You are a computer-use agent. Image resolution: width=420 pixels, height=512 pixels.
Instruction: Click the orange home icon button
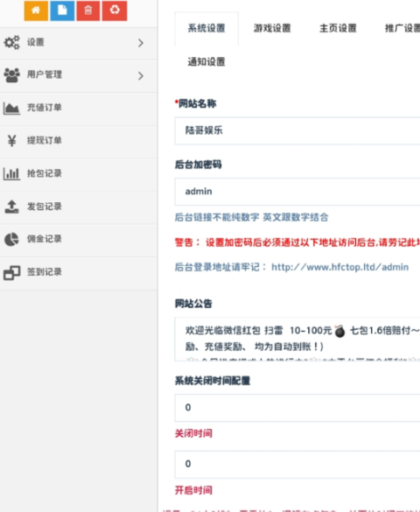tap(36, 11)
